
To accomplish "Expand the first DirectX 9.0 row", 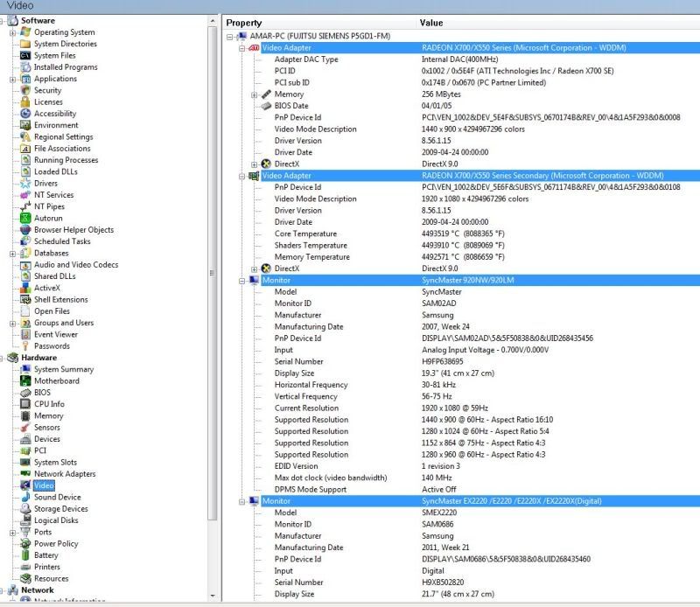I will pos(254,164).
